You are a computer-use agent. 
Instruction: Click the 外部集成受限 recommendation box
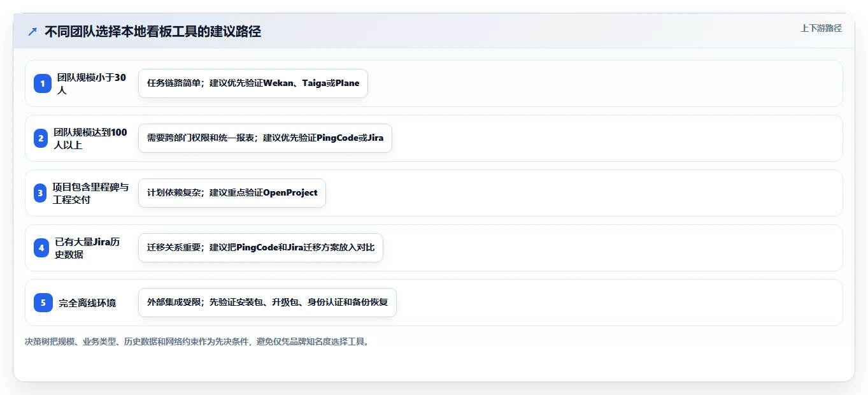click(x=267, y=303)
